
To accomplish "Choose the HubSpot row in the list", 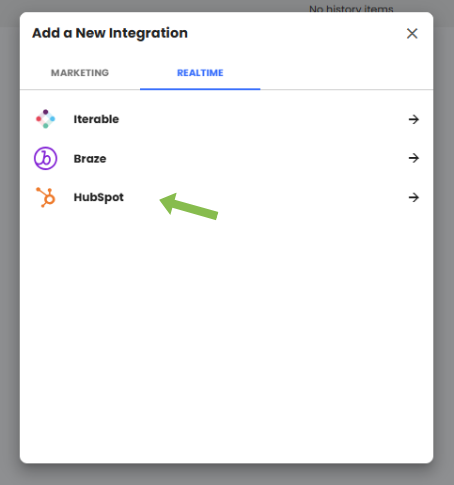I will click(227, 197).
